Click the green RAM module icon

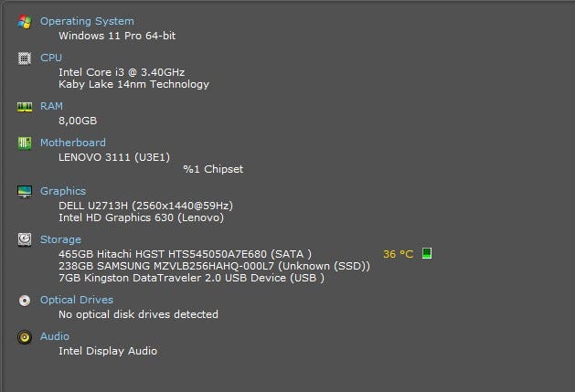24,106
